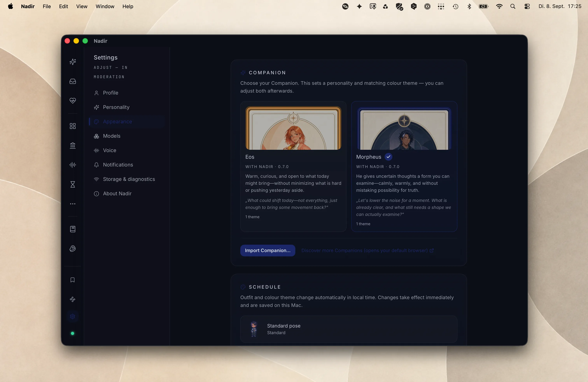The width and height of the screenshot is (588, 382).
Task: Click the COMPANION section heading
Action: [267, 73]
